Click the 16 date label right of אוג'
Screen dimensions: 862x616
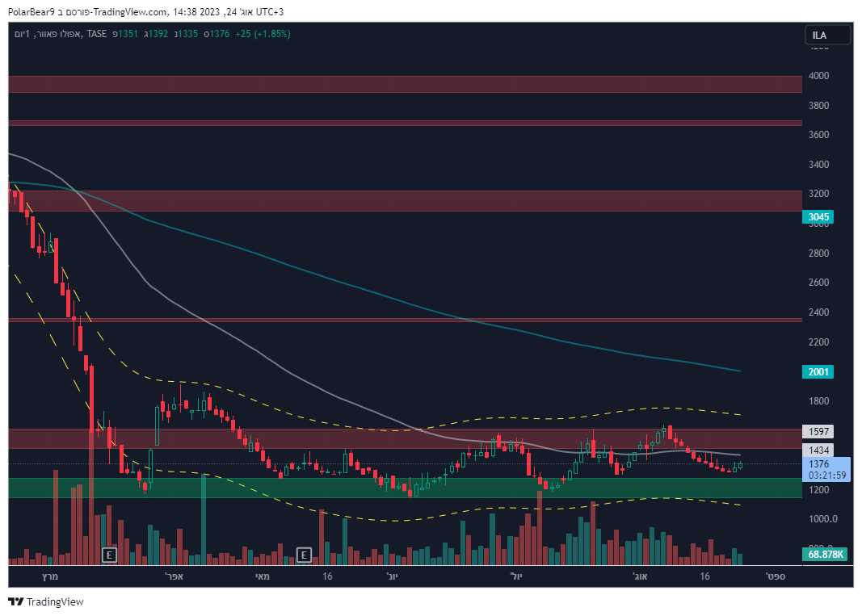coord(704,576)
